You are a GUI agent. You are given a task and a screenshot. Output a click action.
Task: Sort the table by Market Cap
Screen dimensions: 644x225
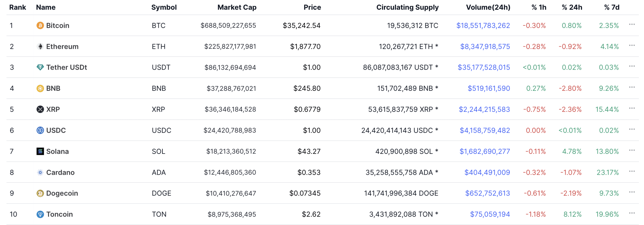(237, 7)
